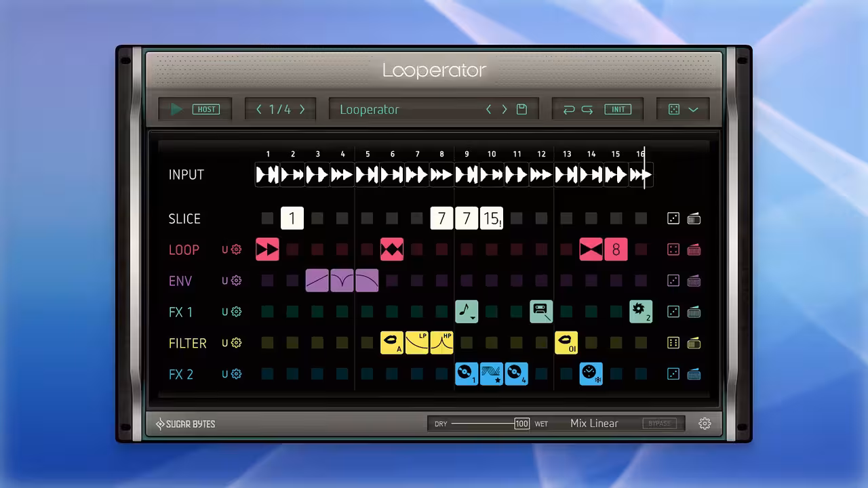Select the saw blade cell in FX 1 step 16
Image resolution: width=868 pixels, height=488 pixels.
click(x=641, y=312)
